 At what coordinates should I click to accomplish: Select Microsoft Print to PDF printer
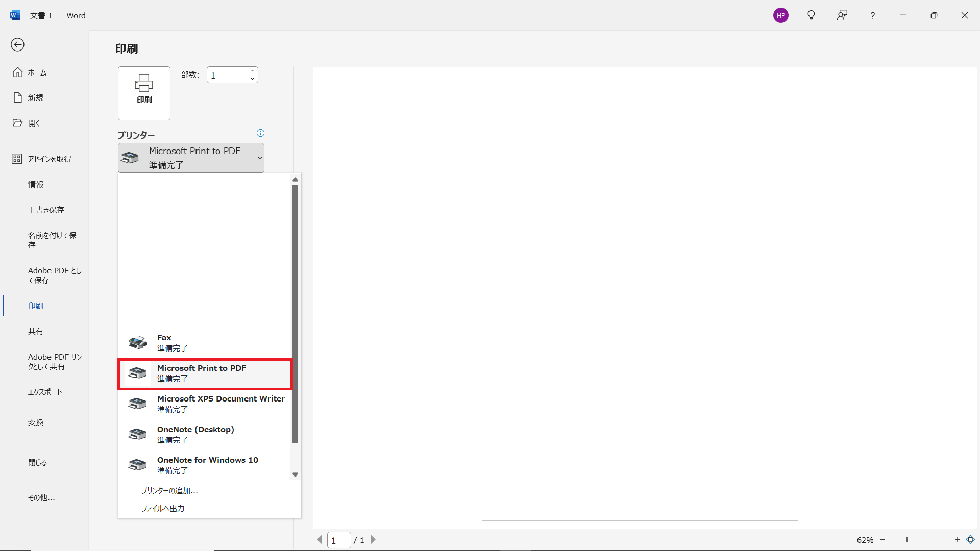coord(204,373)
